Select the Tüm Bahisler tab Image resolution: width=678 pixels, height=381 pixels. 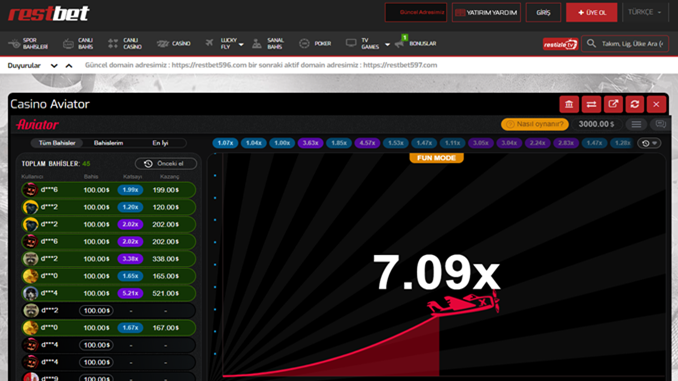point(57,143)
